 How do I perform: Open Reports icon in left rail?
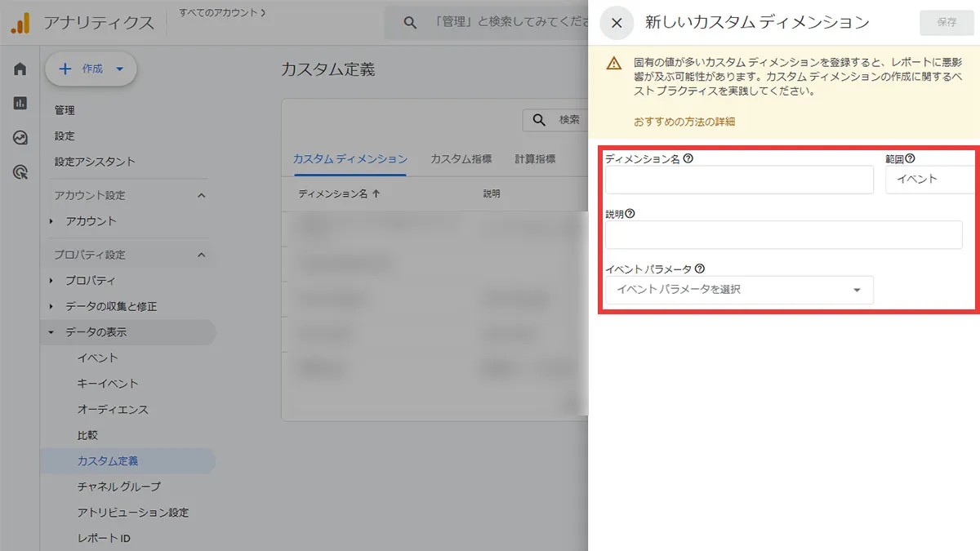(20, 104)
